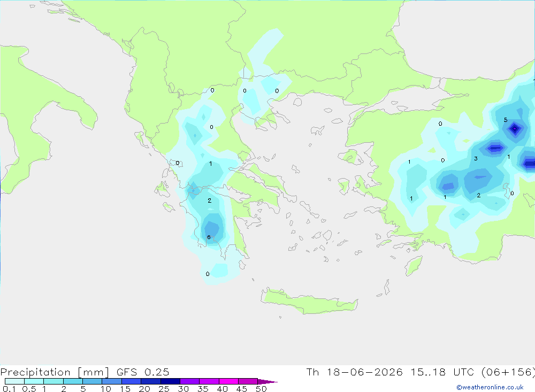Click the legend tick label "30"
The height and width of the screenshot is (392, 535).
pyautogui.click(x=184, y=389)
